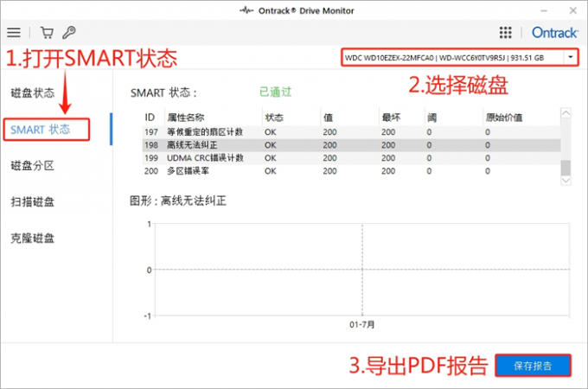Image resolution: width=588 pixels, height=389 pixels.
Task: Minimize the Drive Monitor window
Action: click(544, 10)
